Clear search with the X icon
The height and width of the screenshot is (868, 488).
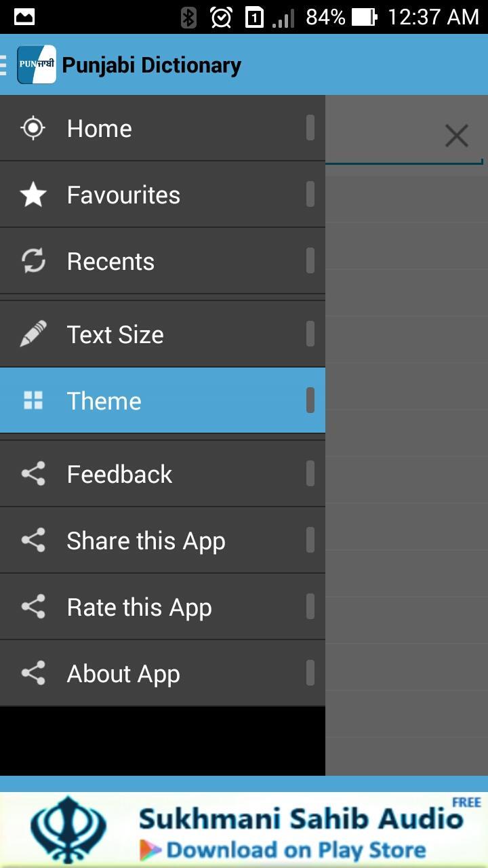457,136
